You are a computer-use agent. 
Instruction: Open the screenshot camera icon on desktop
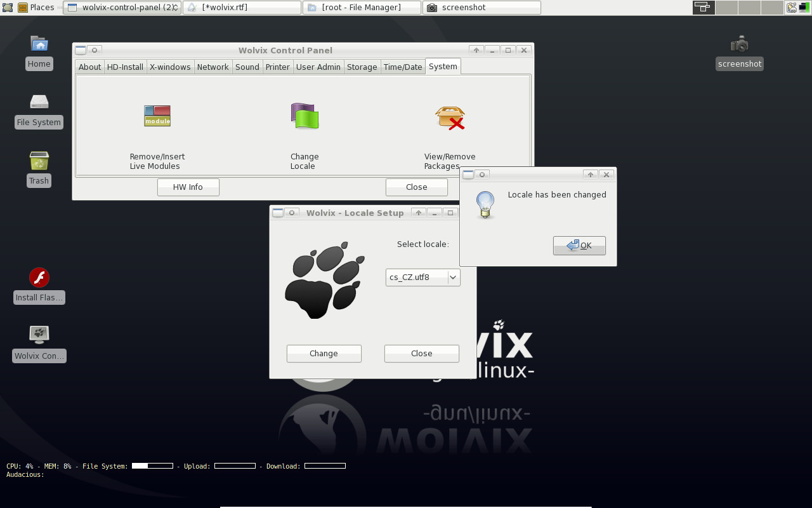click(x=739, y=44)
